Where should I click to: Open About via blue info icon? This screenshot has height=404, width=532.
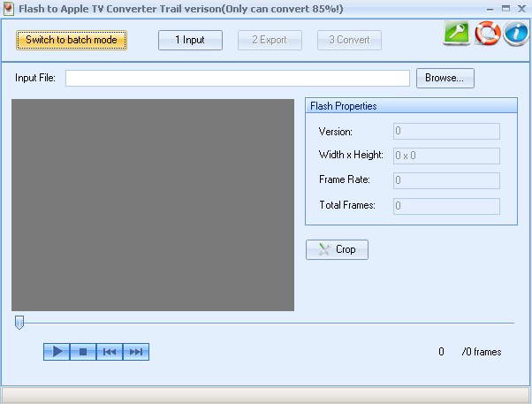[x=516, y=33]
